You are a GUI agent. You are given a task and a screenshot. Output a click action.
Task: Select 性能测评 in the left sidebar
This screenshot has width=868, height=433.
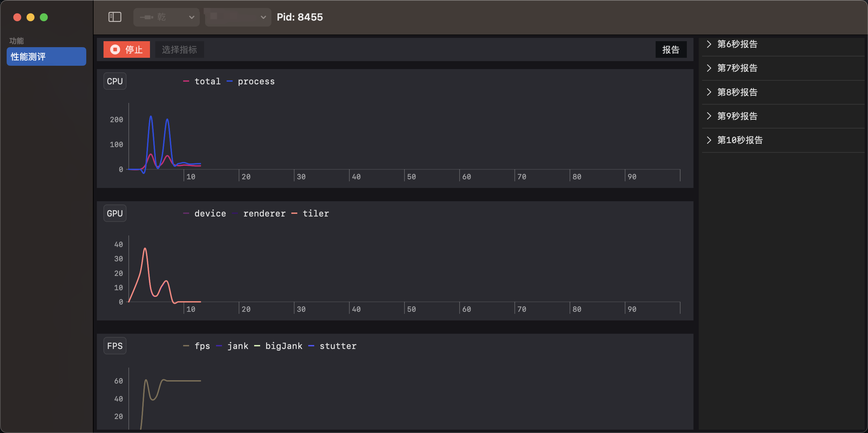pos(46,56)
